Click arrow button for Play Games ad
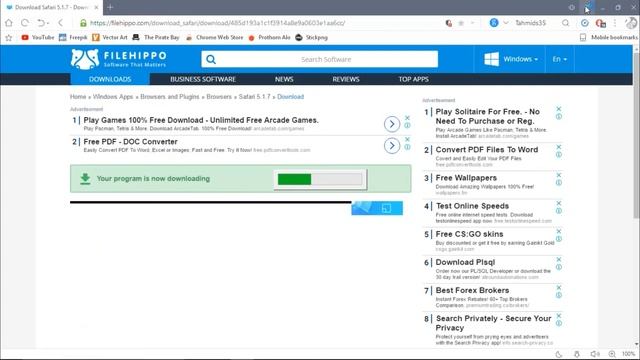The width and height of the screenshot is (640, 360). pos(392,124)
